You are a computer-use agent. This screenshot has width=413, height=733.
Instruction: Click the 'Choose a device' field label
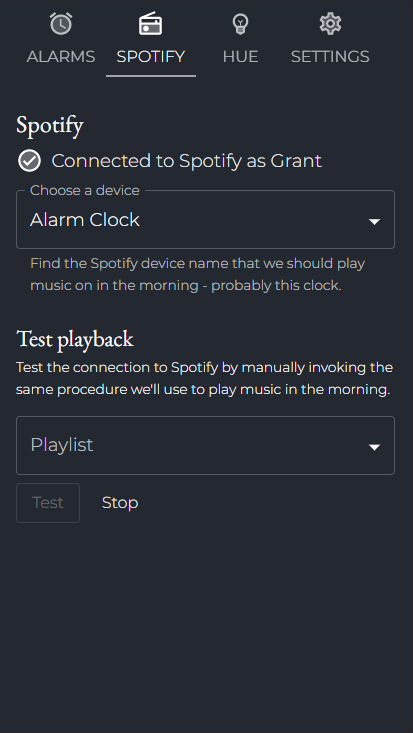pyautogui.click(x=85, y=190)
